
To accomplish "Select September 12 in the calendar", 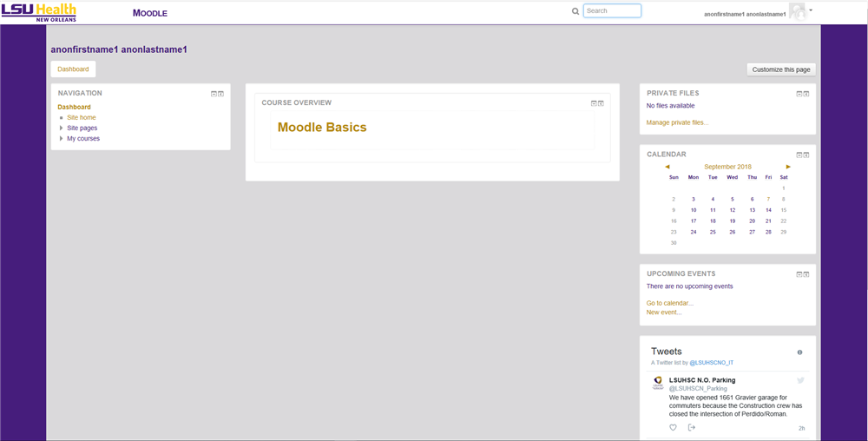I will tap(733, 210).
